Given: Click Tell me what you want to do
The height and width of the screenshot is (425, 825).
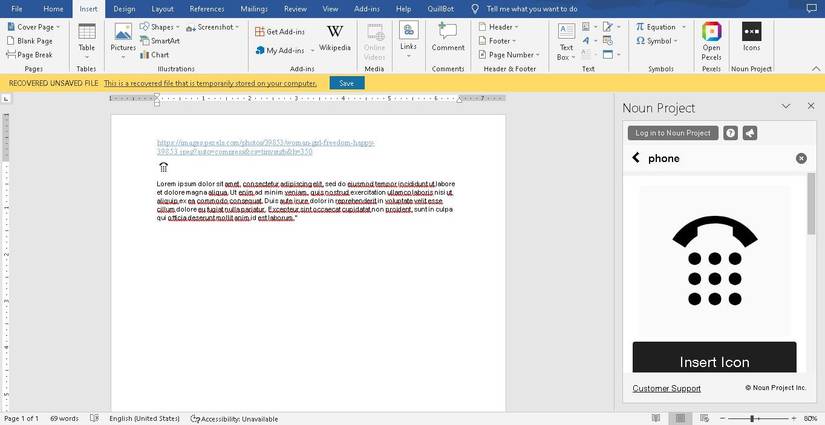Looking at the screenshot, I should [531, 9].
